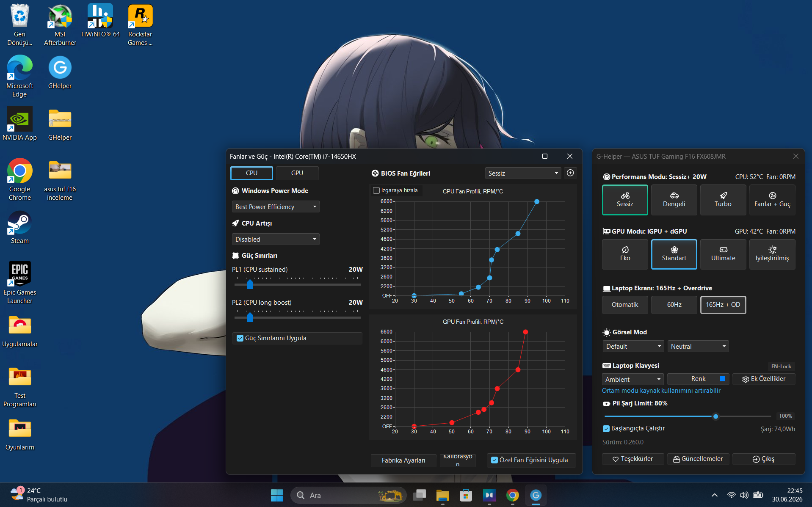The height and width of the screenshot is (507, 812).
Task: Switch to the CPU tab
Action: 251,173
